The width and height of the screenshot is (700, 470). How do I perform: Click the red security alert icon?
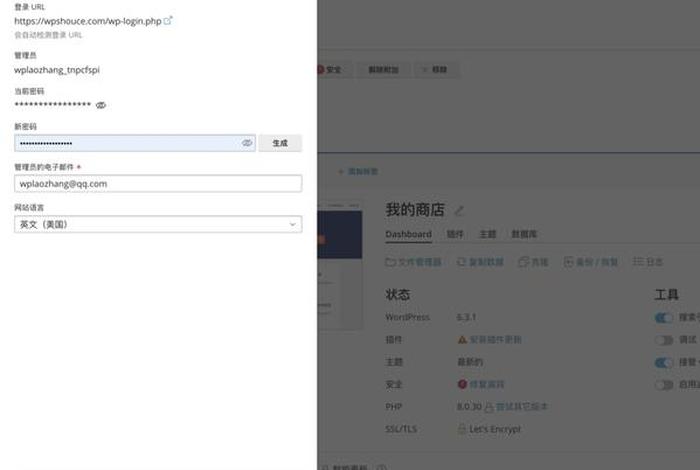[x=462, y=384]
